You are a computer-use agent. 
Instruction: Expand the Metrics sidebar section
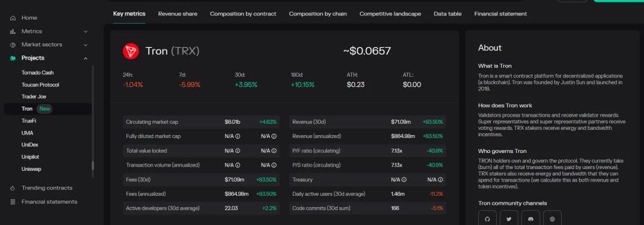[x=85, y=32]
